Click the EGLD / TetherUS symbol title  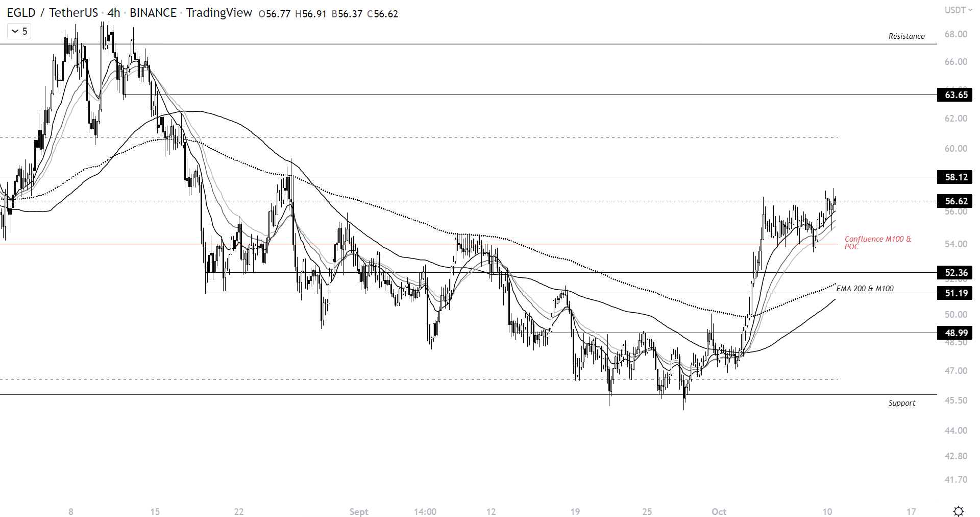[52, 13]
